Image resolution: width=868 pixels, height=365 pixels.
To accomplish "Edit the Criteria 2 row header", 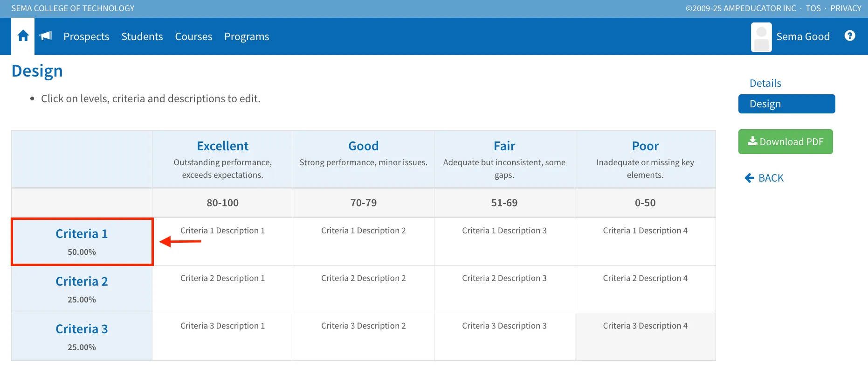I will click(82, 289).
